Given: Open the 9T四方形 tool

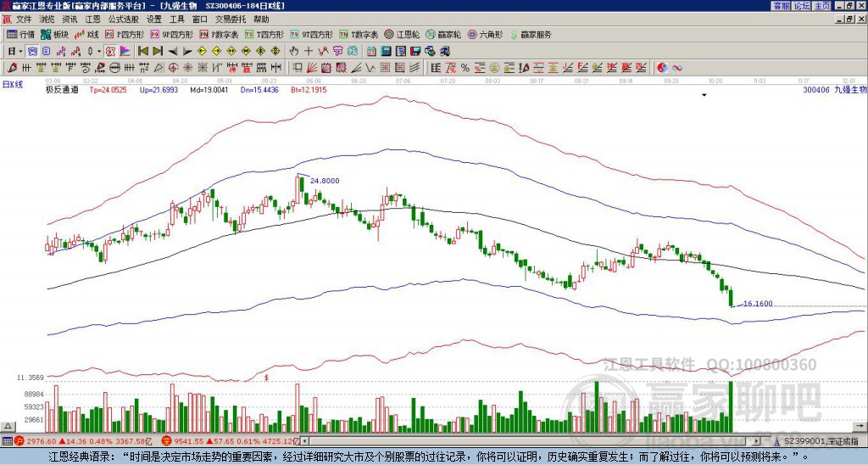Looking at the screenshot, I should point(311,34).
